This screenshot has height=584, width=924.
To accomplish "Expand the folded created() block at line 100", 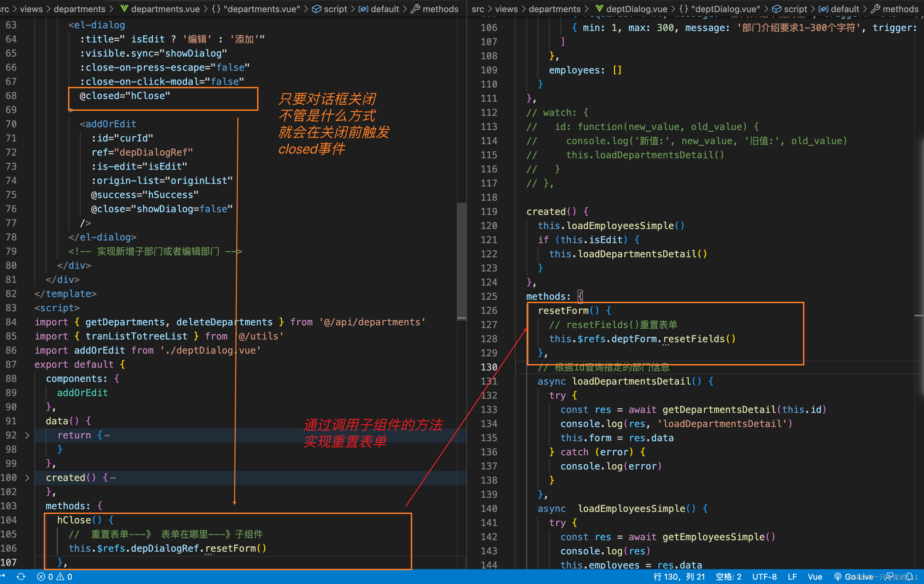I will click(27, 478).
